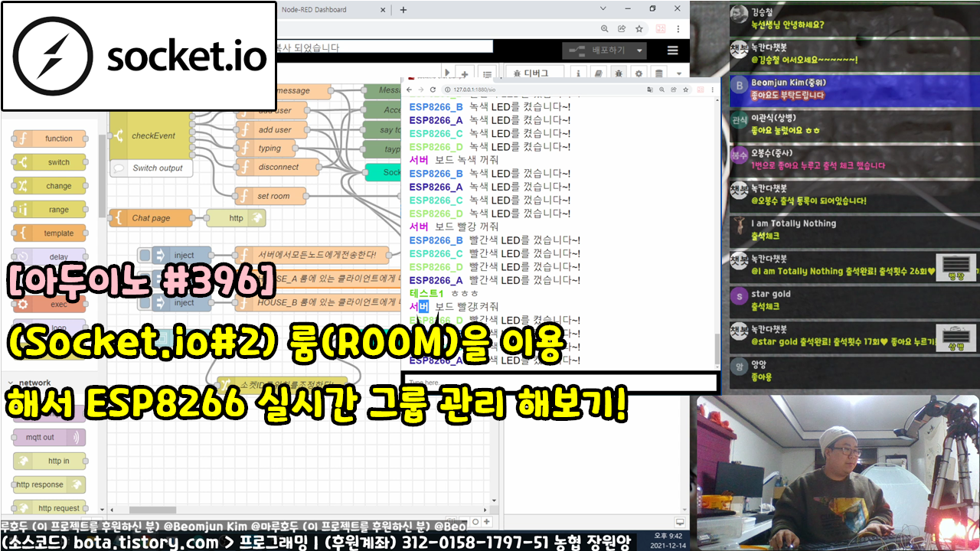Open Chrome tab search chevron
The width and height of the screenshot is (980, 551).
[603, 9]
